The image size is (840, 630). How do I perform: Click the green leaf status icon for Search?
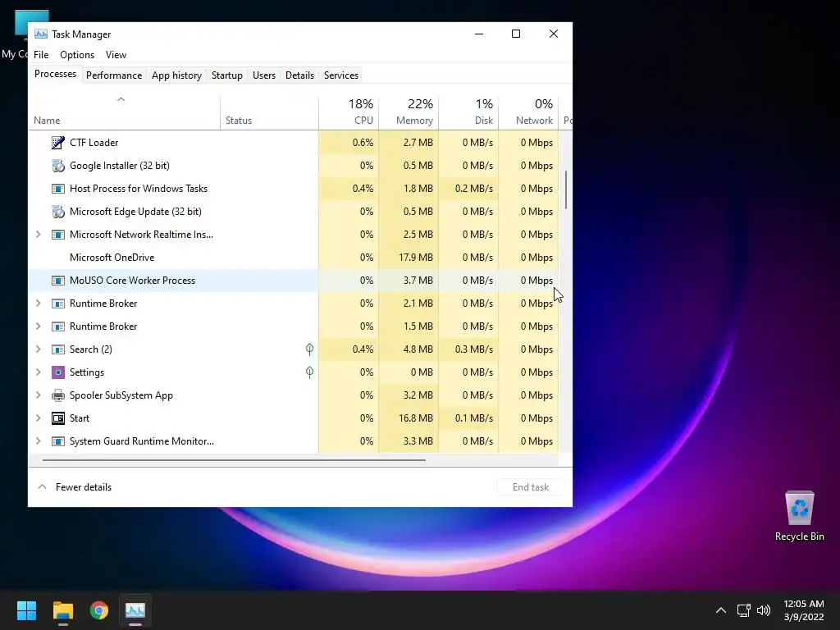[x=309, y=349]
